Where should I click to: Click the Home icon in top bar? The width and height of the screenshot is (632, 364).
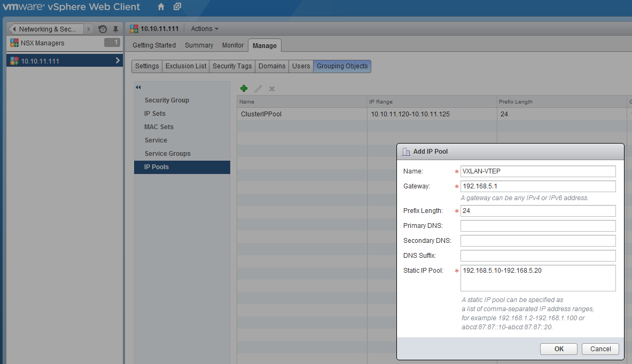coord(161,7)
